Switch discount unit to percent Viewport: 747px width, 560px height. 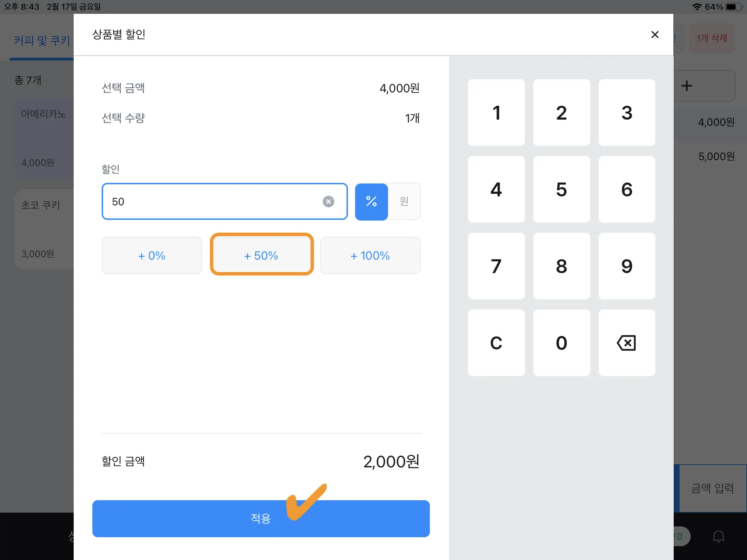pos(371,202)
